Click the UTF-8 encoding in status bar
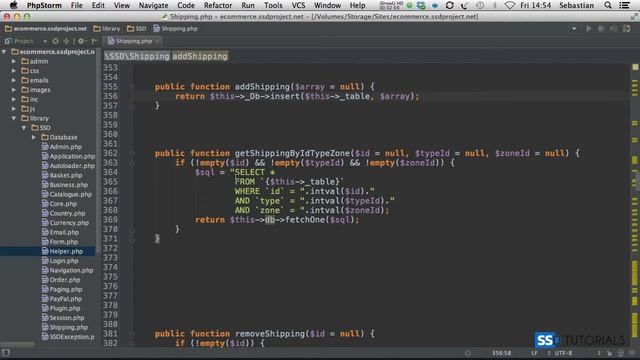 pos(563,353)
